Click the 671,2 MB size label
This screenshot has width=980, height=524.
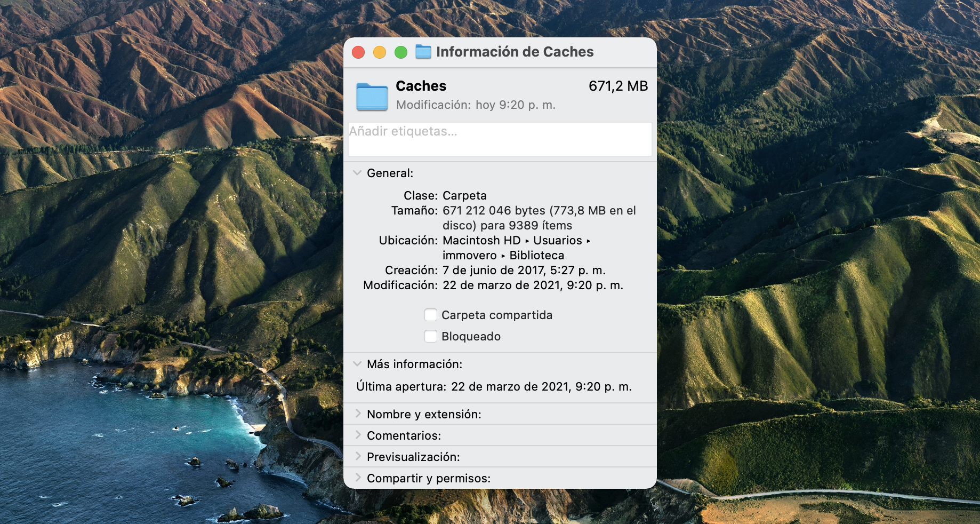click(x=618, y=86)
